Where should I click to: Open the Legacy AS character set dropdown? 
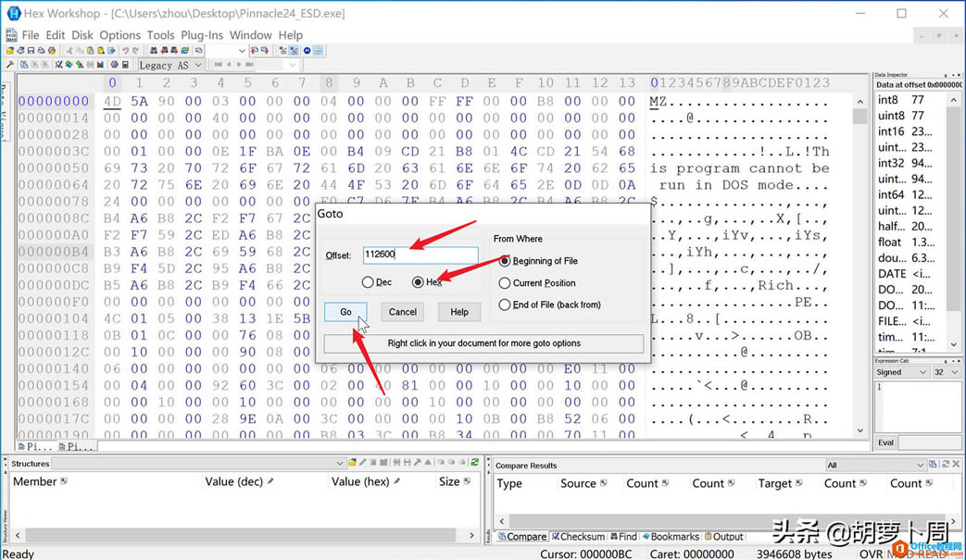coord(170,65)
